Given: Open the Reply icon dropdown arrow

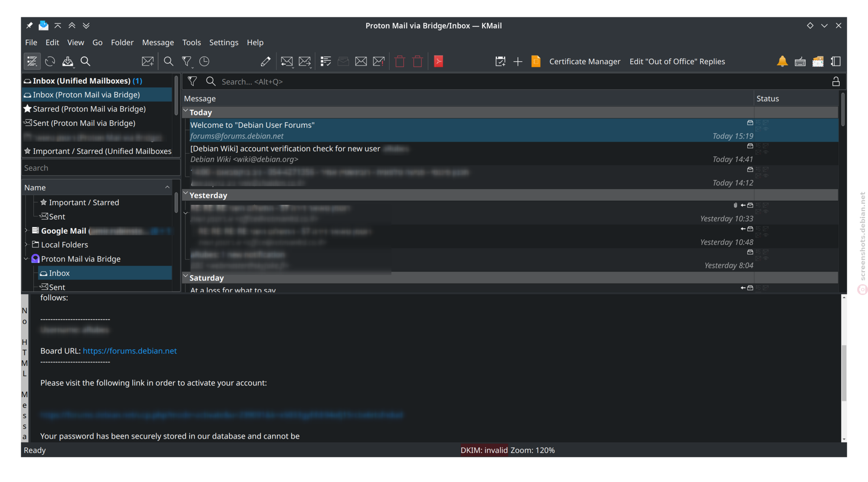Looking at the screenshot, I should click(293, 67).
